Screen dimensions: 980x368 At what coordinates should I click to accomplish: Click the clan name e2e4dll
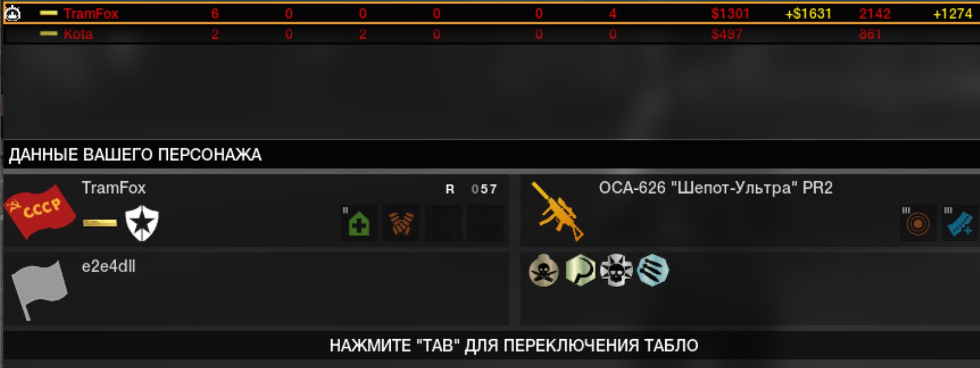pos(109,267)
